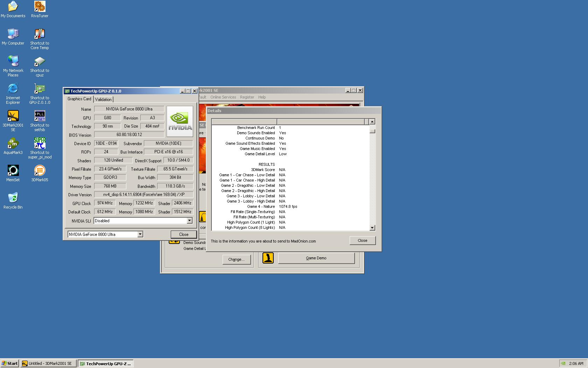The image size is (588, 368).
Task: Select the Shortcut to GPU-Z.0.1.0 icon
Action: (40, 94)
